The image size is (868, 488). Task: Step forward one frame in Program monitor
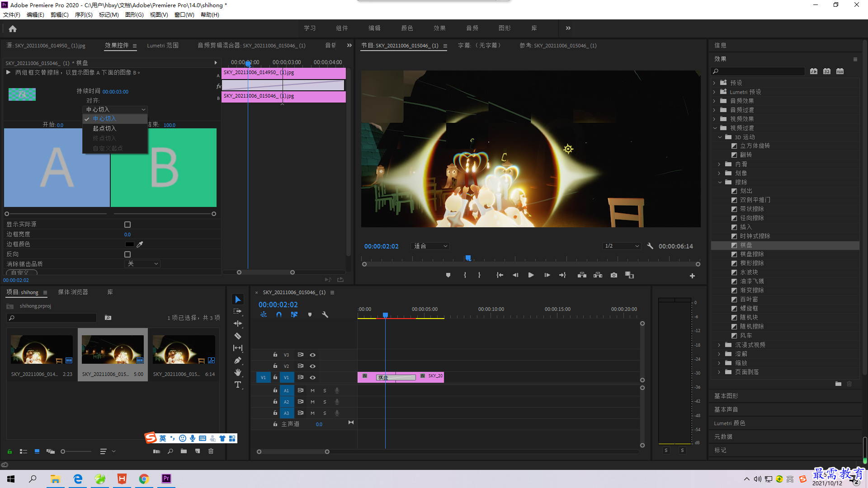tap(547, 275)
